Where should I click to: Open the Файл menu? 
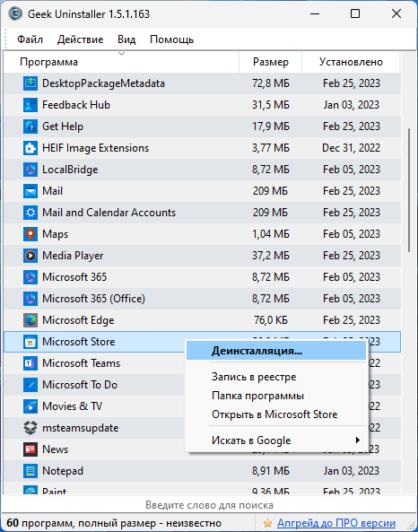point(30,39)
